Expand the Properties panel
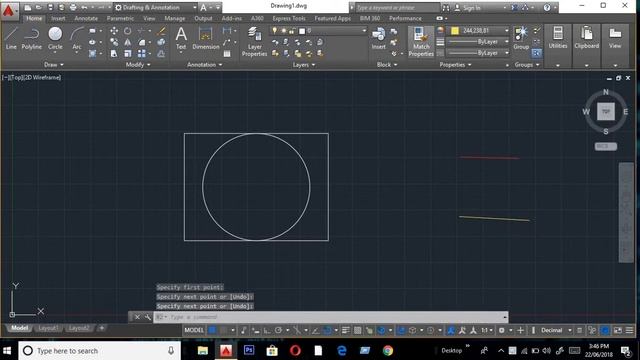 coord(455,64)
